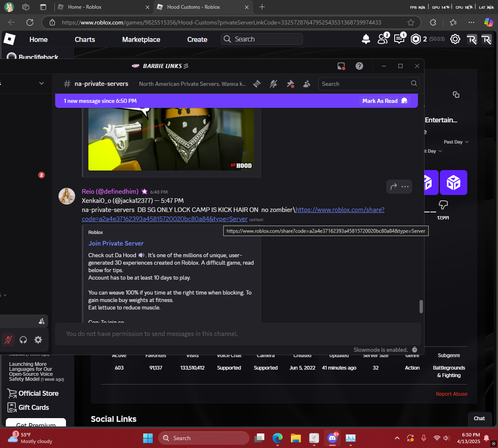Image resolution: width=498 pixels, height=448 pixels.
Task: Open browser settings and more menu
Action: [x=471, y=22]
